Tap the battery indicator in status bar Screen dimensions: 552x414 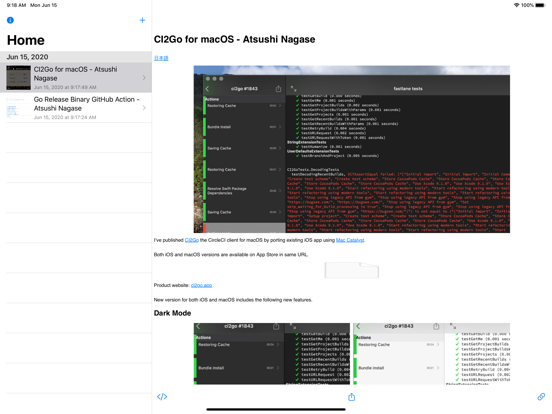(x=540, y=5)
